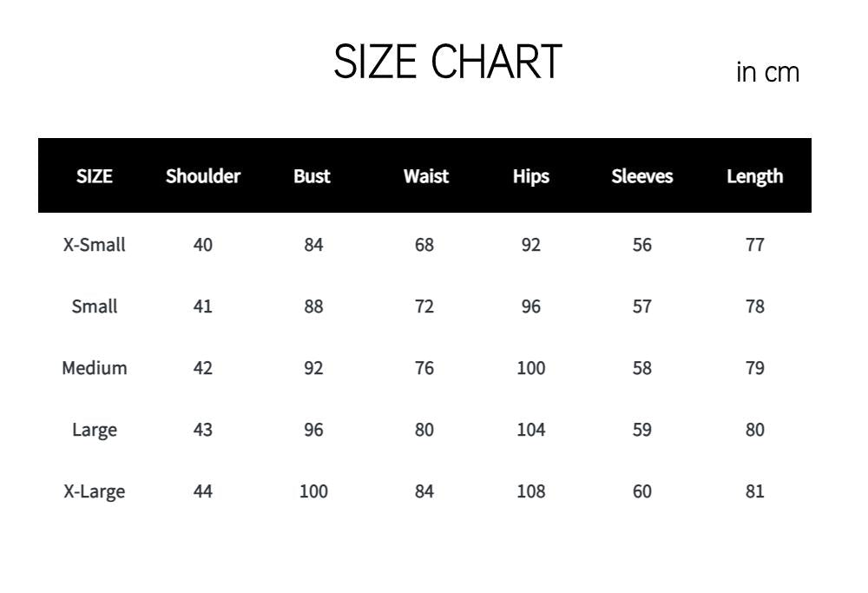Screen dimensions: 868x593
Task: Click the X-Large row label
Action: (94, 491)
